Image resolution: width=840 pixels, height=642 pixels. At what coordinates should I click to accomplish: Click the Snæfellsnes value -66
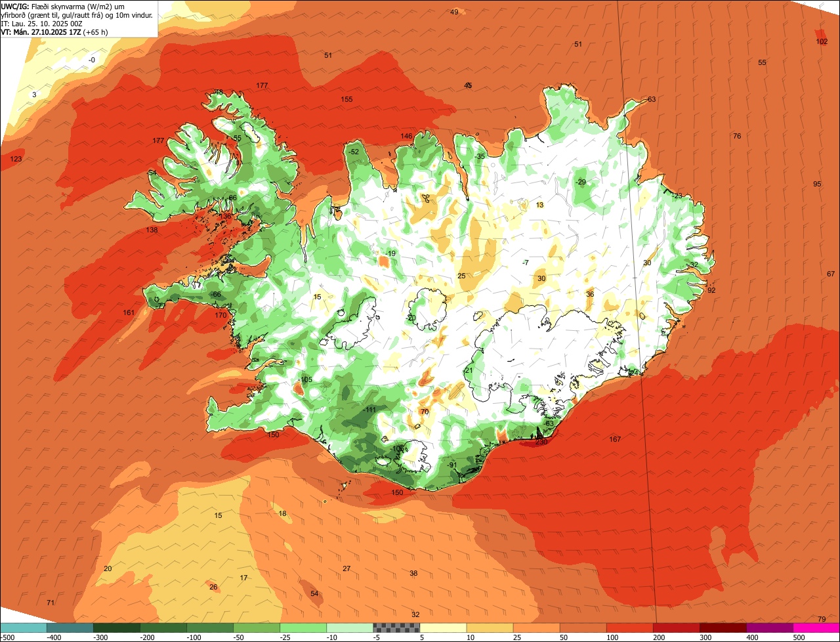click(215, 294)
